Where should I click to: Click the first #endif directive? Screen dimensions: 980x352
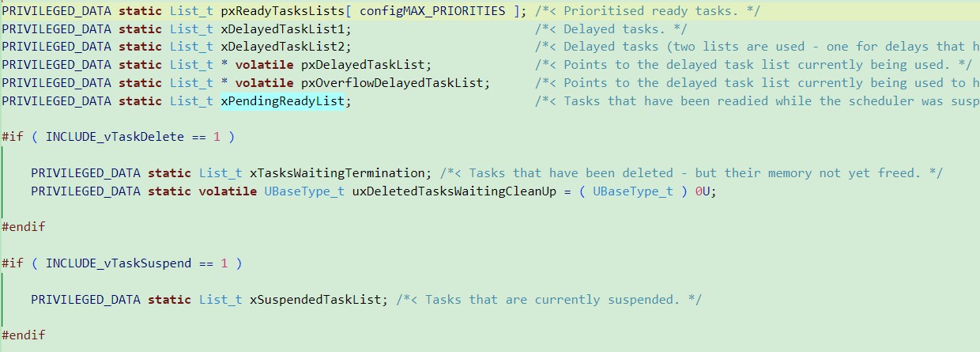tap(24, 227)
